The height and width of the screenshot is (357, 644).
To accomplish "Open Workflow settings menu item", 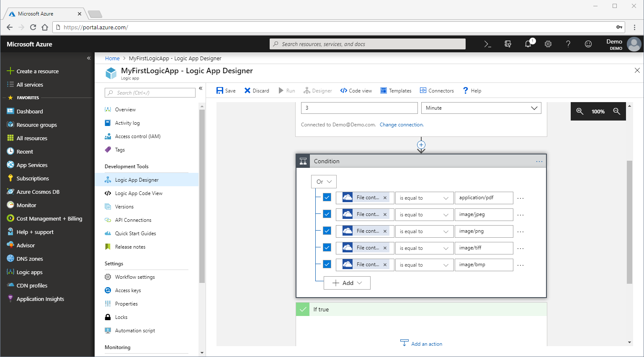I will (135, 277).
